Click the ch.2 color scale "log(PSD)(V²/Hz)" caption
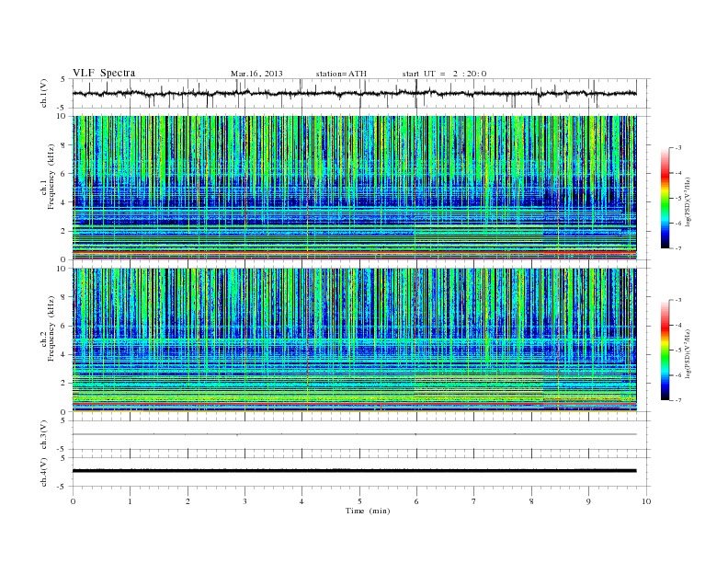Screen dimensions: 728x563 pyautogui.click(x=688, y=352)
